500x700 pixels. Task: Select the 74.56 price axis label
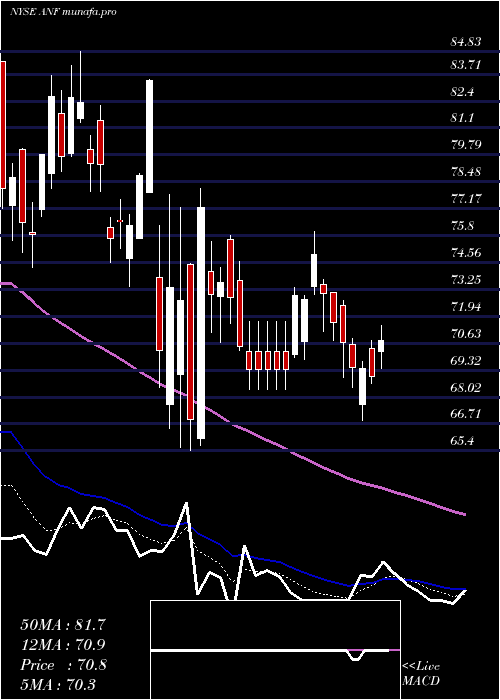[x=466, y=253]
